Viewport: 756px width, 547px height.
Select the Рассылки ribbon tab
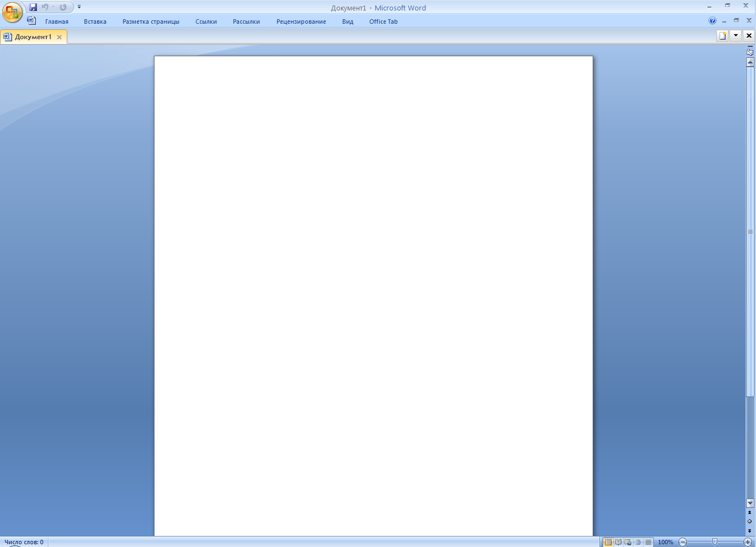pyautogui.click(x=246, y=22)
